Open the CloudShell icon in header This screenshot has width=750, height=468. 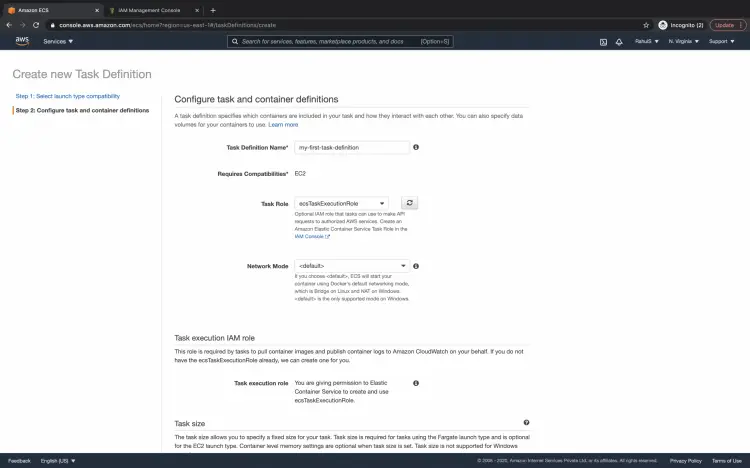tap(603, 42)
